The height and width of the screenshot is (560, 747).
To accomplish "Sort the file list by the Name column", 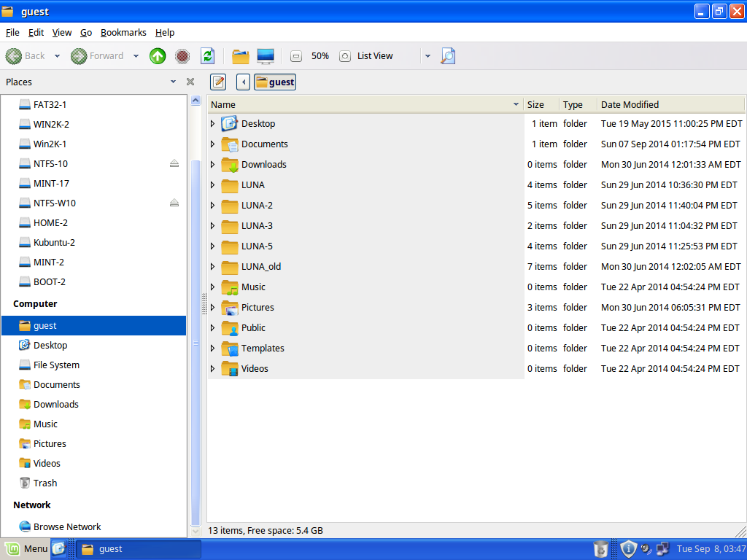I will pyautogui.click(x=365, y=104).
